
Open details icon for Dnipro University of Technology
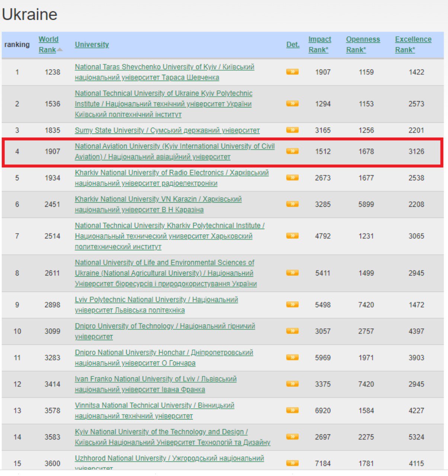pyautogui.click(x=292, y=331)
